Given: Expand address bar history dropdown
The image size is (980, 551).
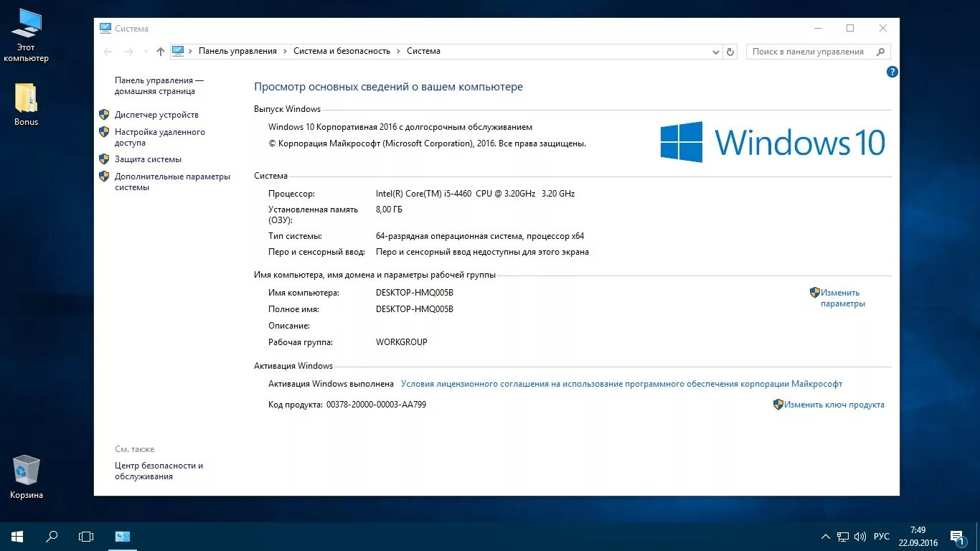Looking at the screenshot, I should click(x=715, y=52).
